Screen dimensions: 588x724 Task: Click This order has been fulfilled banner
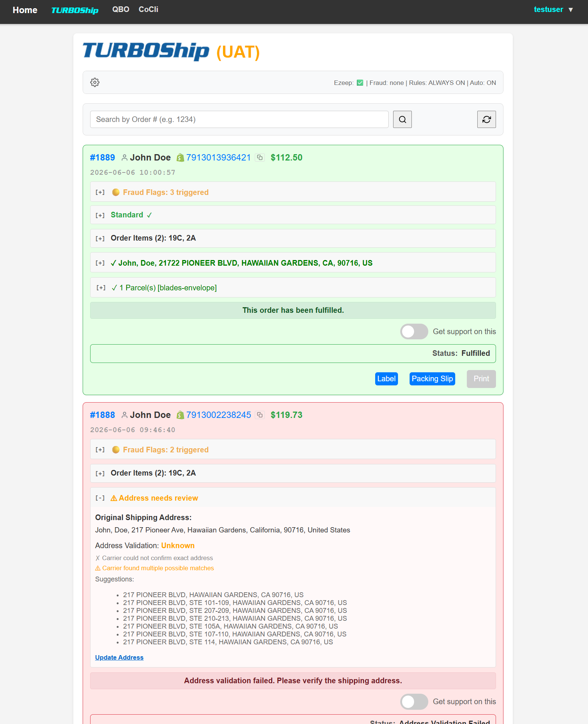point(293,310)
